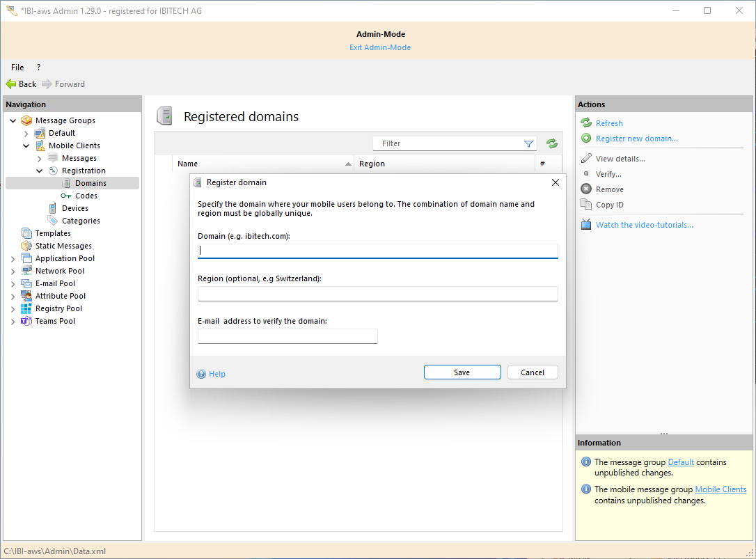
Task: Collapse the Message Groups tree node
Action: tap(13, 120)
